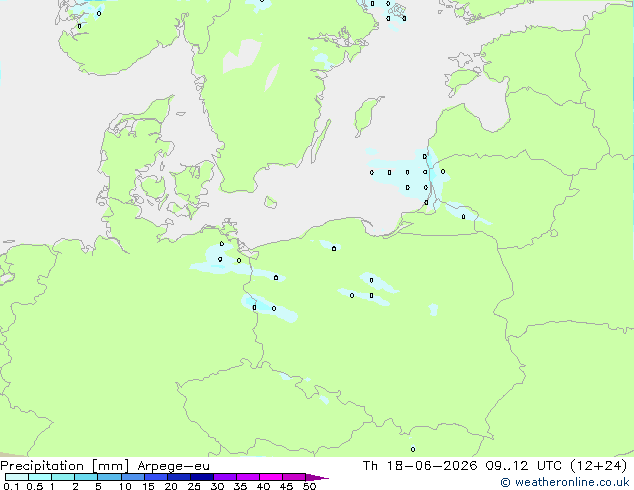Click the 25–30 mm navy legend swatch
634x490 pixels.
tap(201, 477)
